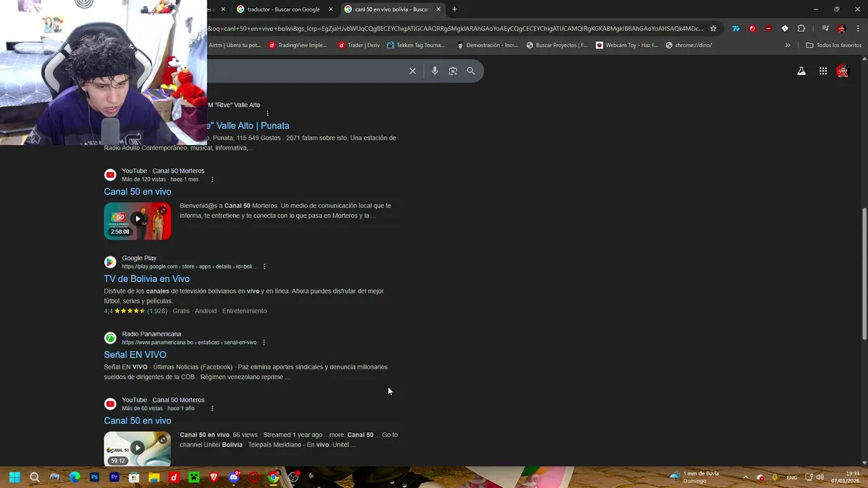The width and height of the screenshot is (868, 488).
Task: Open Microsoft Store from taskbar
Action: (x=134, y=477)
